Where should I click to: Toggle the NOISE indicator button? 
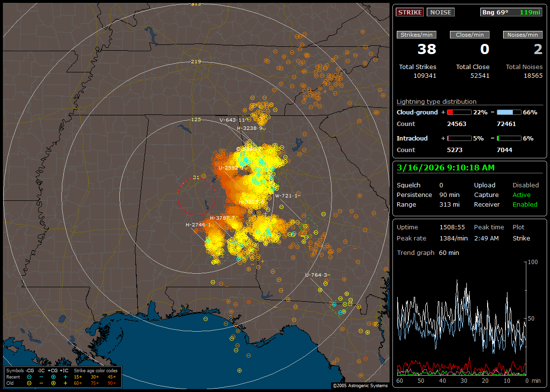[440, 12]
